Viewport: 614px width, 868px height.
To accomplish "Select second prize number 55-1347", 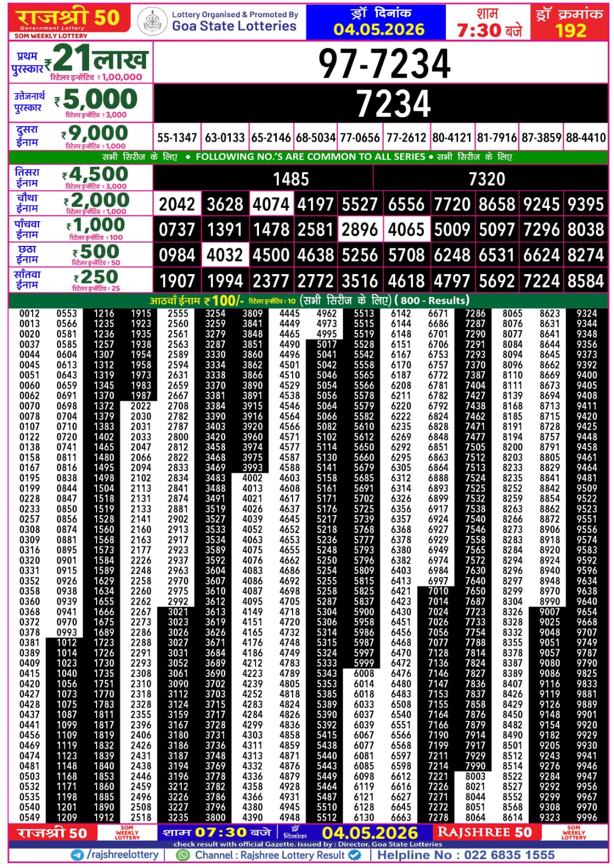I will click(177, 138).
